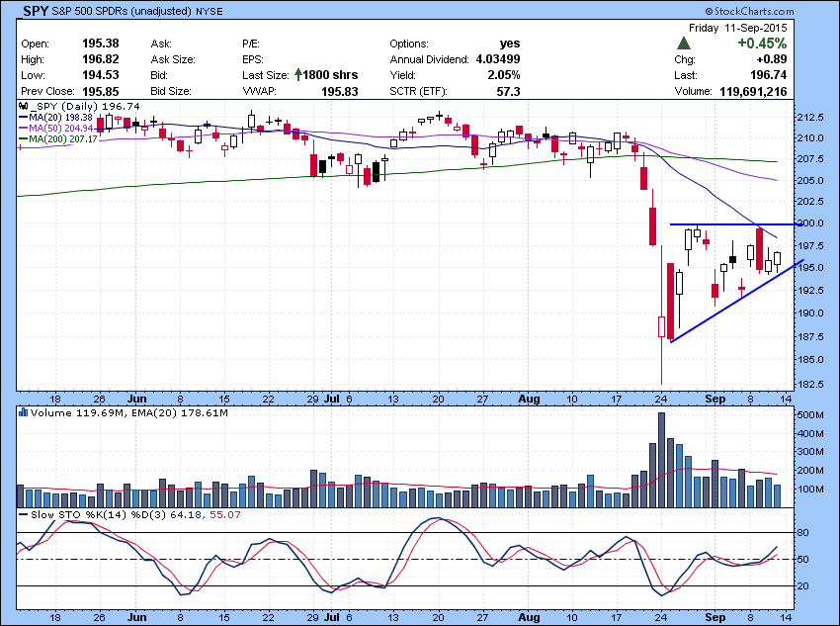Click the candlestick icon before _SPY (Daily)
Screen dimensions: 840x626
pyautogui.click(x=24, y=106)
